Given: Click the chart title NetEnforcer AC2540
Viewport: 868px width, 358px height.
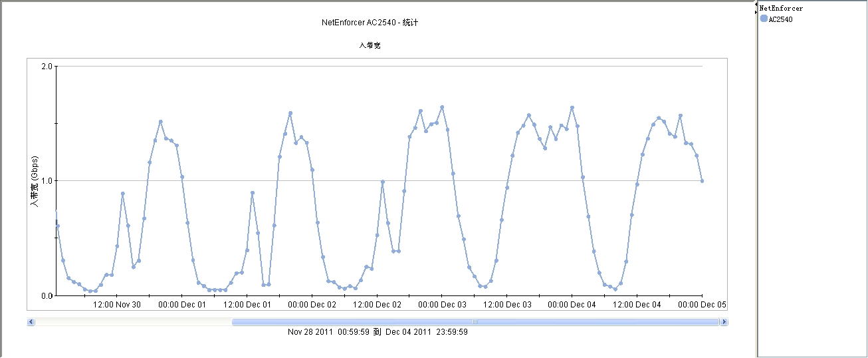Looking at the screenshot, I should (370, 23).
